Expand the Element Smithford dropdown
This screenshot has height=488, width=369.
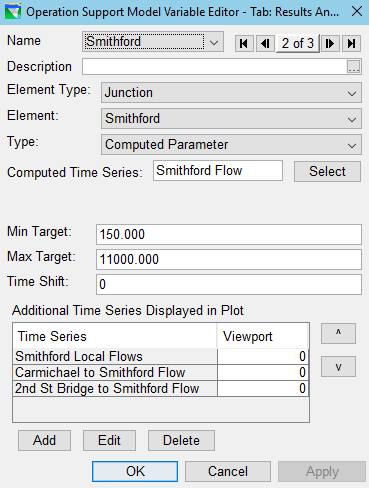coord(231,118)
